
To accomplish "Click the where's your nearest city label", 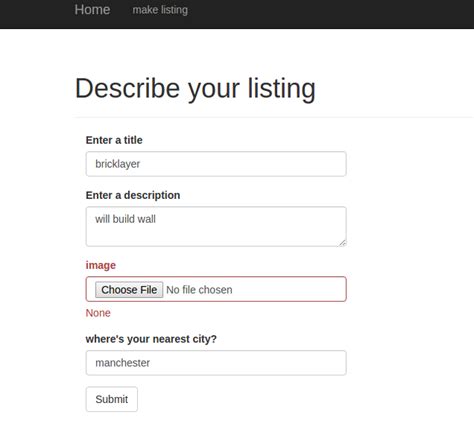I will coord(151,339).
